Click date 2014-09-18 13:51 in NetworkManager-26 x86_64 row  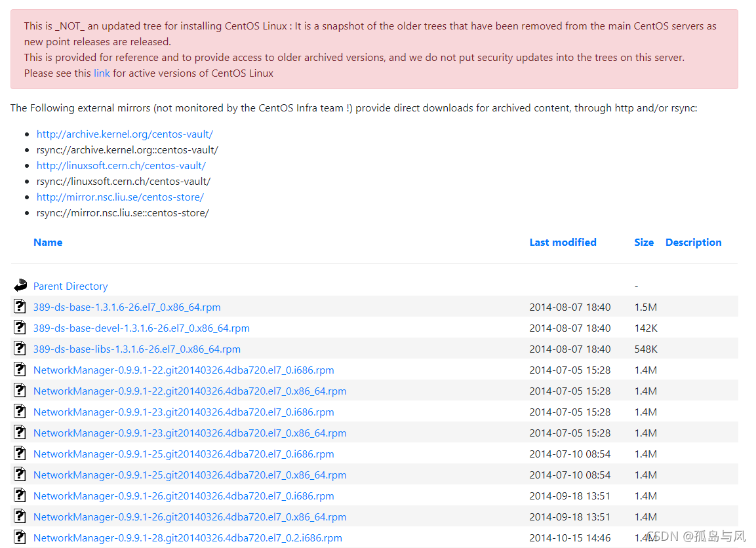pyautogui.click(x=570, y=517)
